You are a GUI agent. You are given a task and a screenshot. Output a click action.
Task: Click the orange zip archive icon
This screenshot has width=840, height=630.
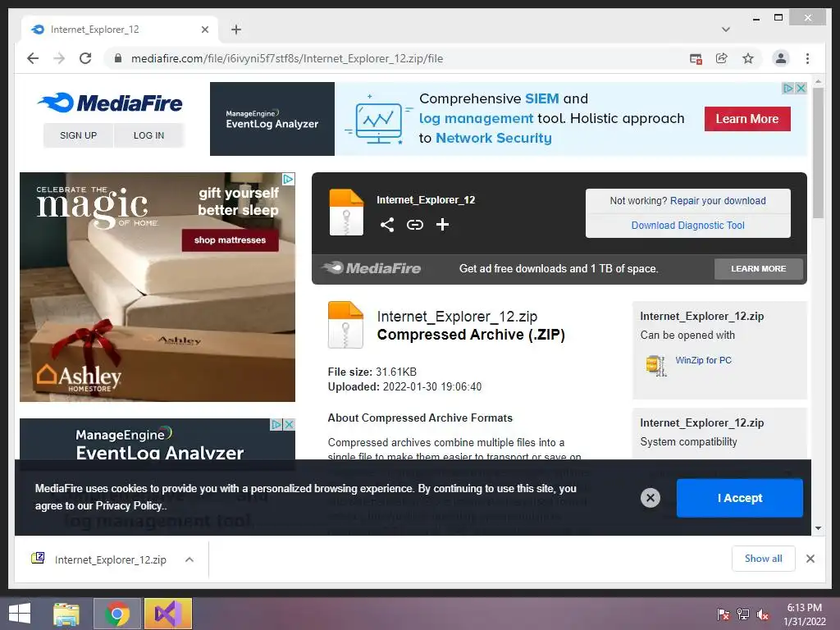(345, 325)
